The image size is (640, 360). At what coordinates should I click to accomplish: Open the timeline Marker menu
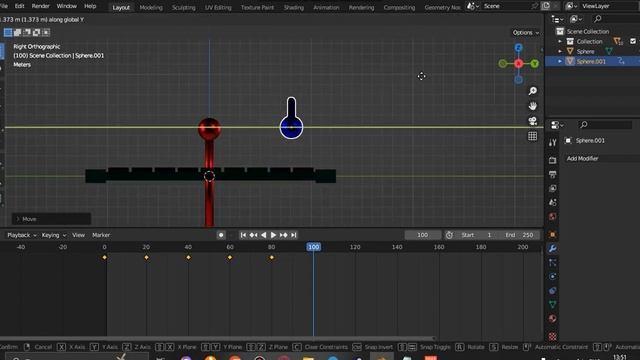[x=101, y=235]
